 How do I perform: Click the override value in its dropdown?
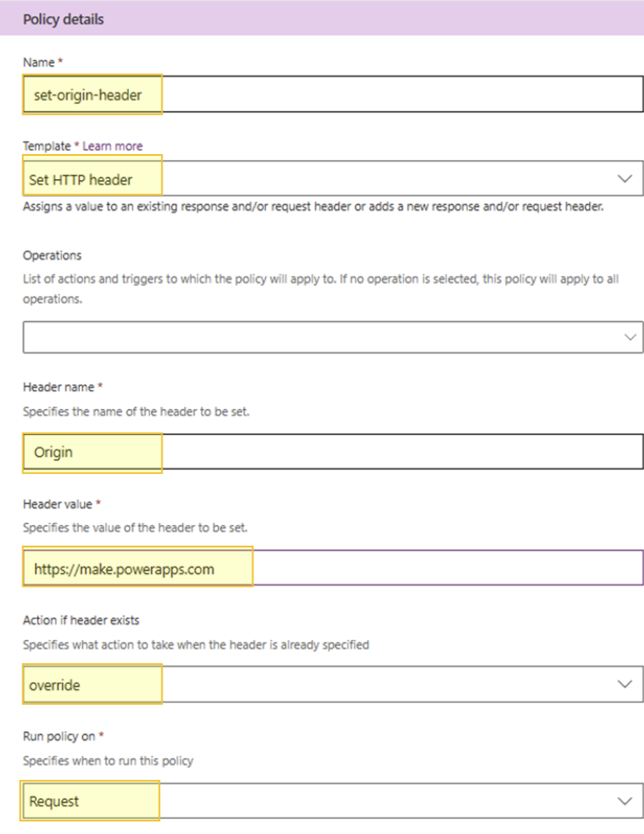click(x=56, y=683)
